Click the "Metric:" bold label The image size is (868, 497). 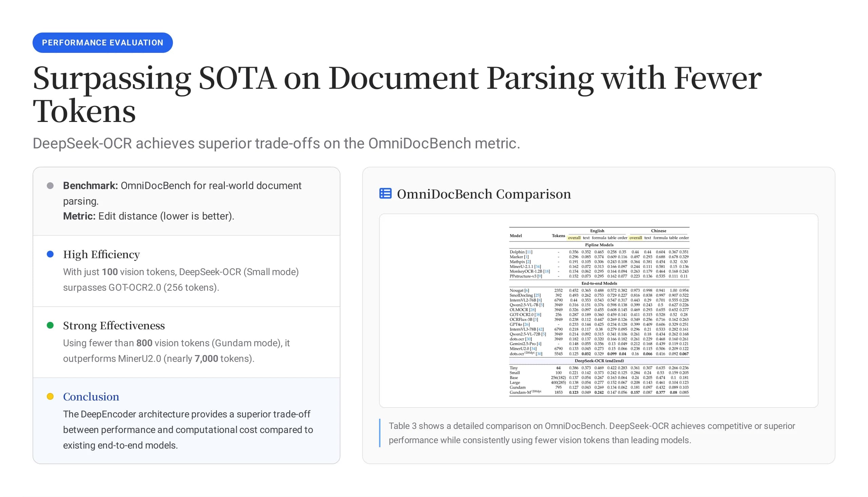pos(79,216)
